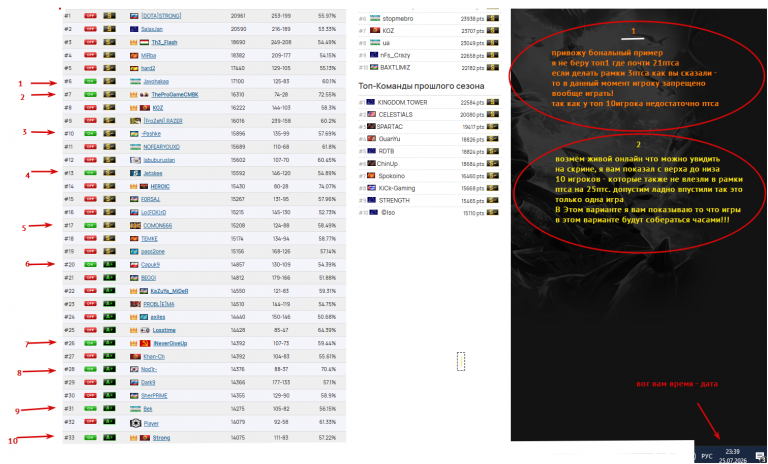The height and width of the screenshot is (464, 768).
Task: Open Lo[FOX]rD player profile
Action: 154,213
